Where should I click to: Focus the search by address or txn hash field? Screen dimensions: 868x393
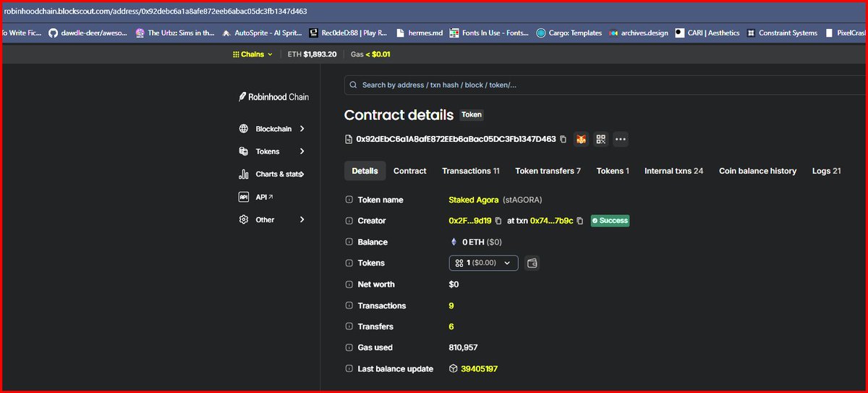(606, 85)
